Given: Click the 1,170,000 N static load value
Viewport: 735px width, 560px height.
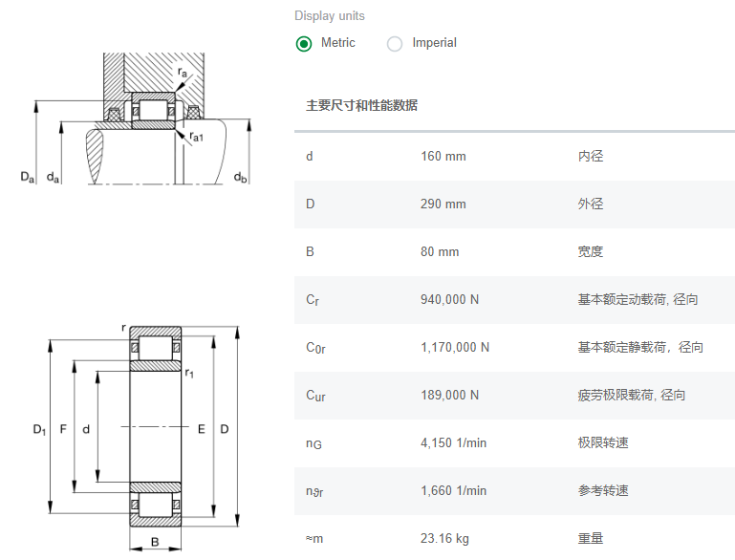Looking at the screenshot, I should coord(454,347).
